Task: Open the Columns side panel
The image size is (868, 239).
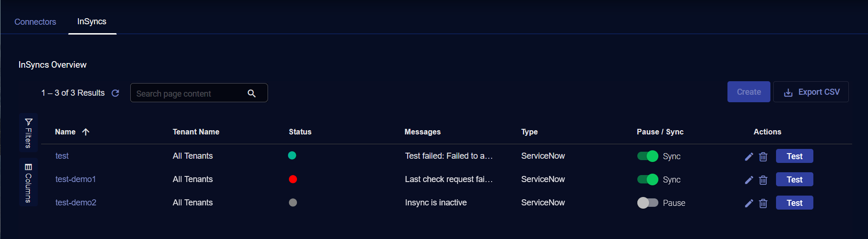Action: 28,182
